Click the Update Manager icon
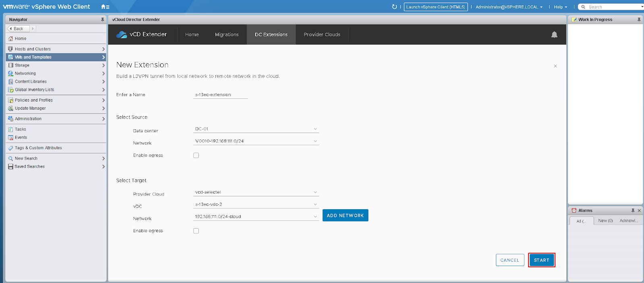This screenshot has width=644, height=283. [10, 108]
